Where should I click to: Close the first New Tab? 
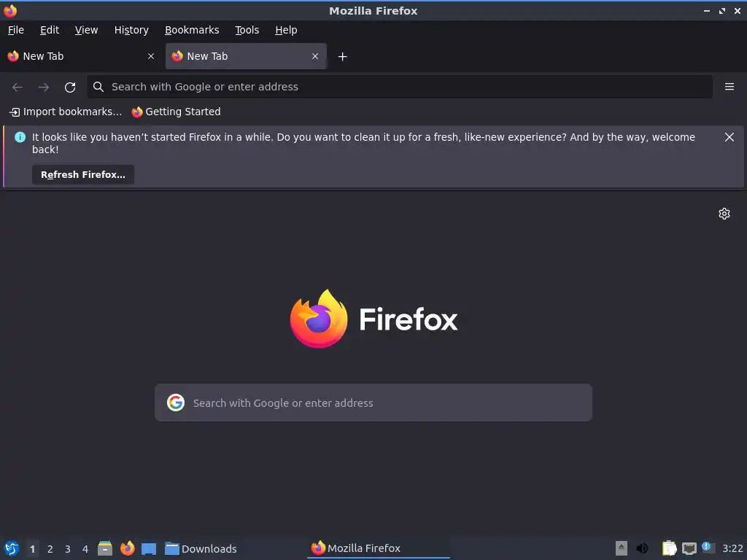tap(151, 56)
